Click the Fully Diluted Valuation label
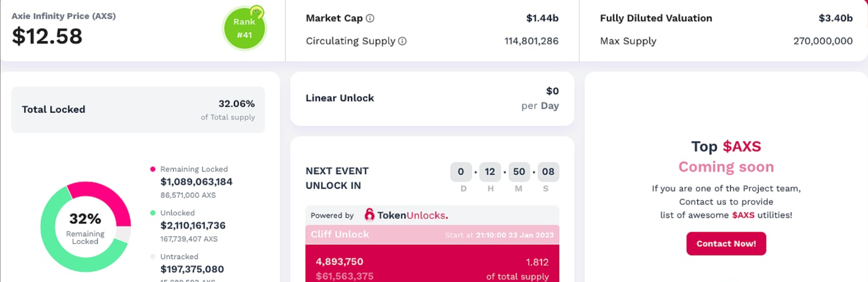 656,18
